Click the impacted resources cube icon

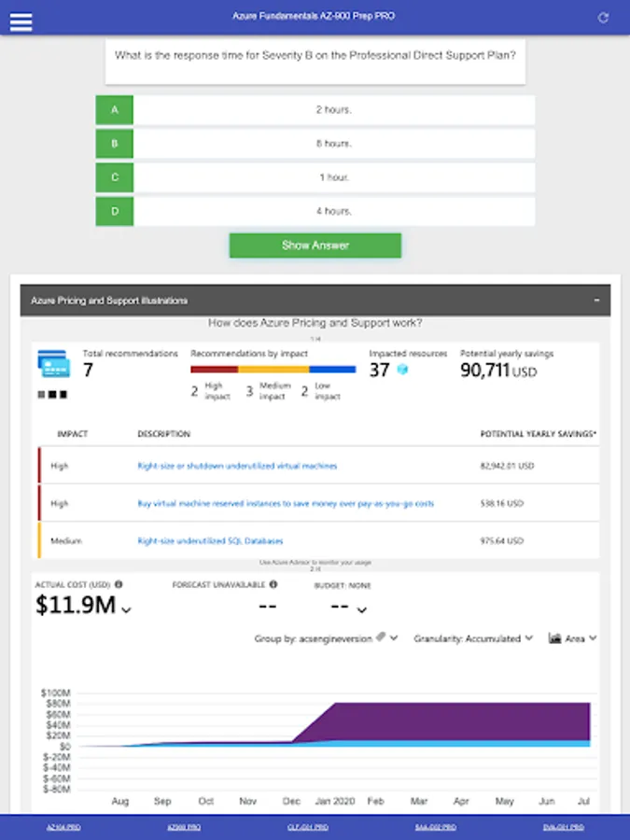[x=402, y=369]
